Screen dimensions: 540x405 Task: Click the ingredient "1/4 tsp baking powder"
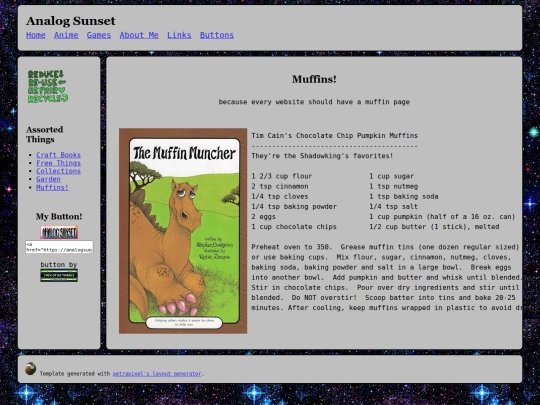[294, 207]
